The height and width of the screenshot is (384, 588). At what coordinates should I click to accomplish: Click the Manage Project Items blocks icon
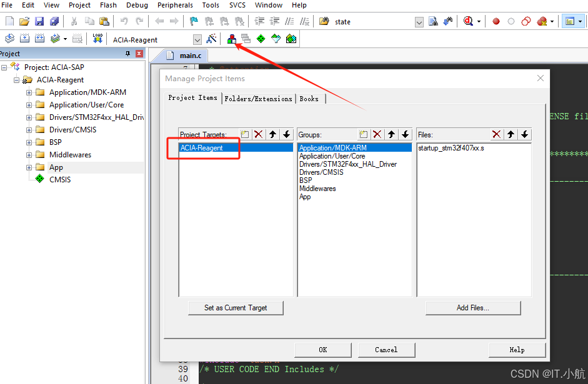click(x=232, y=39)
